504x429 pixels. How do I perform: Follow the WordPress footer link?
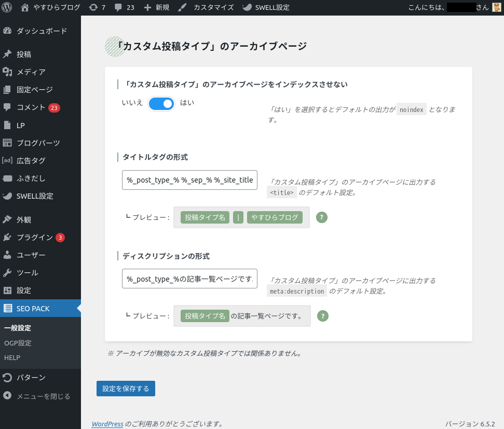tap(107, 424)
